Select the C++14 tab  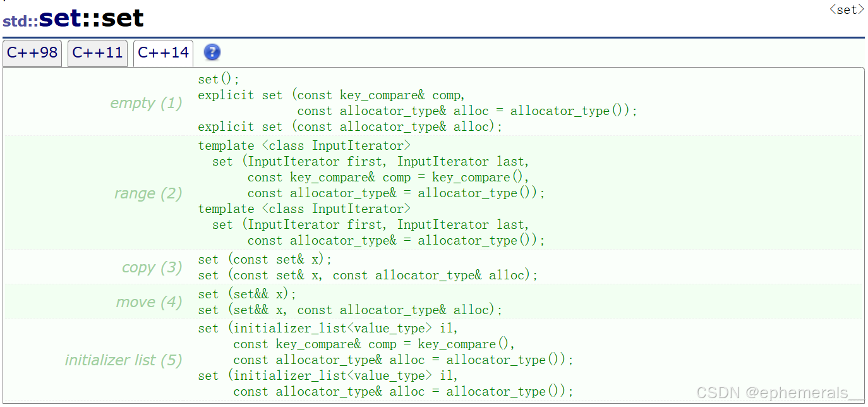click(163, 52)
